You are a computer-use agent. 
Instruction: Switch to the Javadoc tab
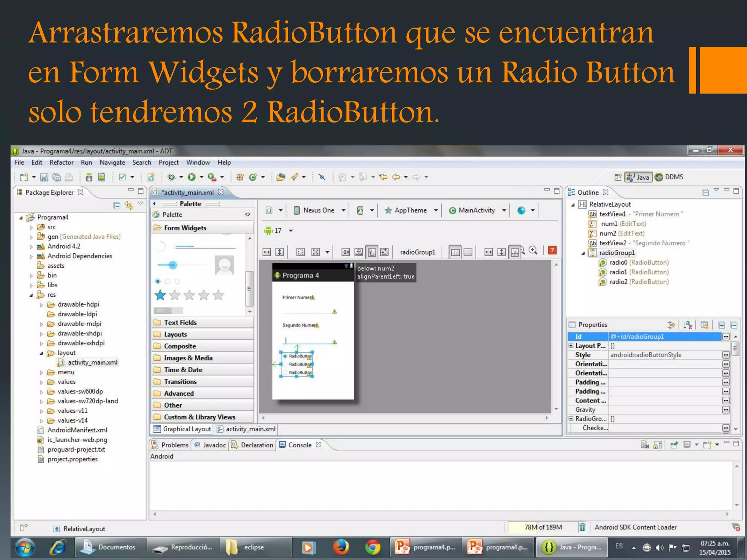tap(210, 445)
